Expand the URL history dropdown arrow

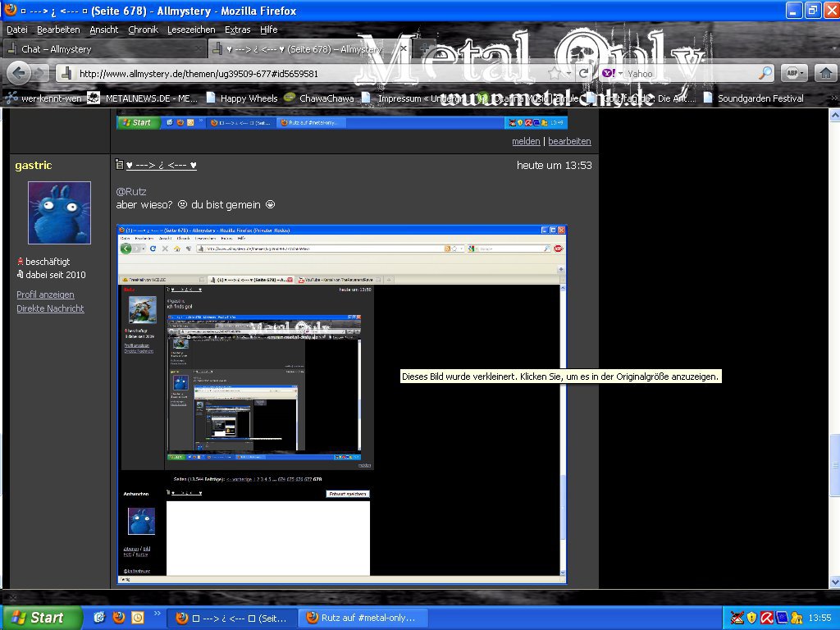[568, 73]
